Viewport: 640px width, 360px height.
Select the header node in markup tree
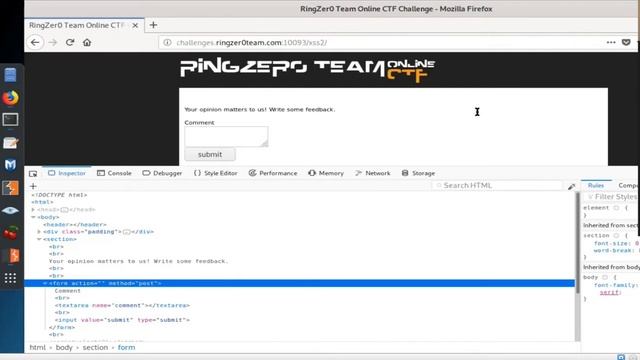click(x=75, y=224)
